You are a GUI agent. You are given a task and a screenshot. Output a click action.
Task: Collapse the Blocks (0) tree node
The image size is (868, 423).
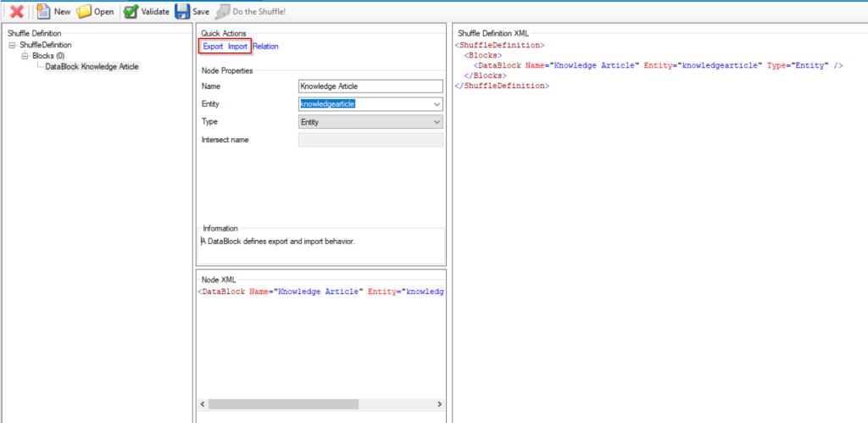point(25,56)
